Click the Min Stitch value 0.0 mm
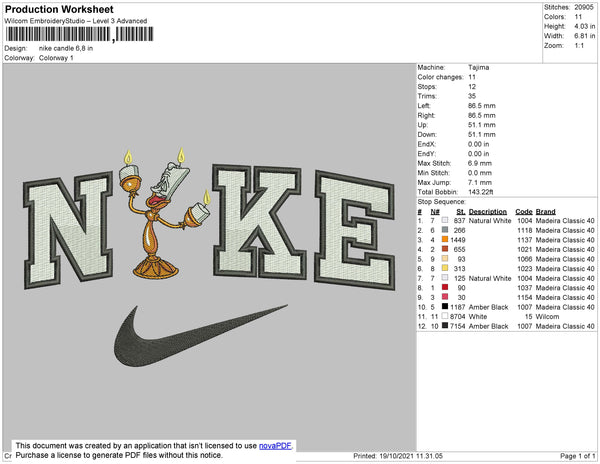Image resolution: width=600 pixels, height=464 pixels. (x=480, y=173)
